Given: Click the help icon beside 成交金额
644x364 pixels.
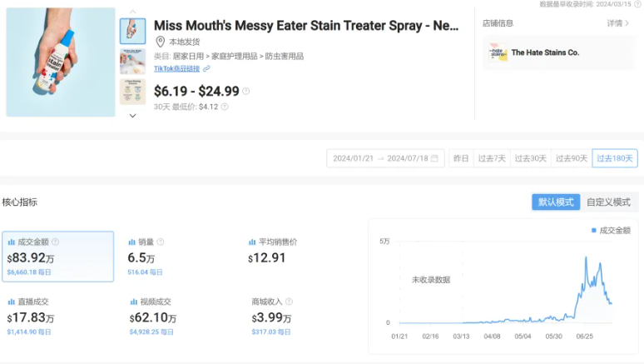Looking at the screenshot, I should coord(56,242).
